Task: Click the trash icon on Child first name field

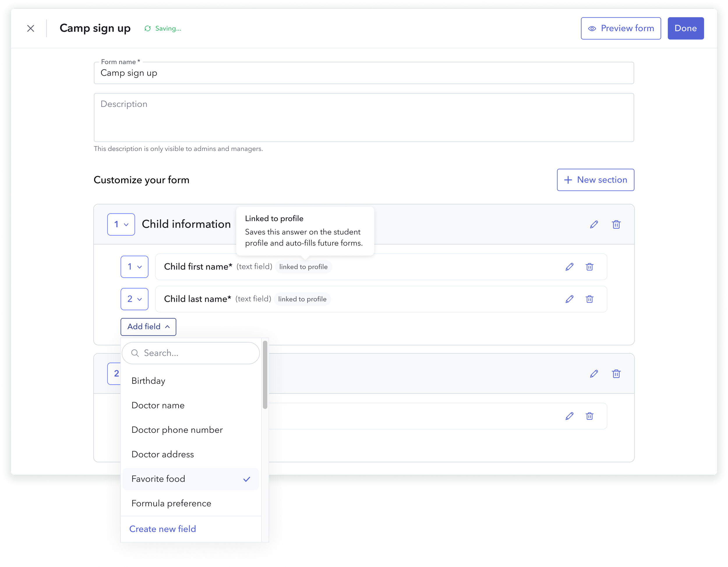Action: (589, 267)
